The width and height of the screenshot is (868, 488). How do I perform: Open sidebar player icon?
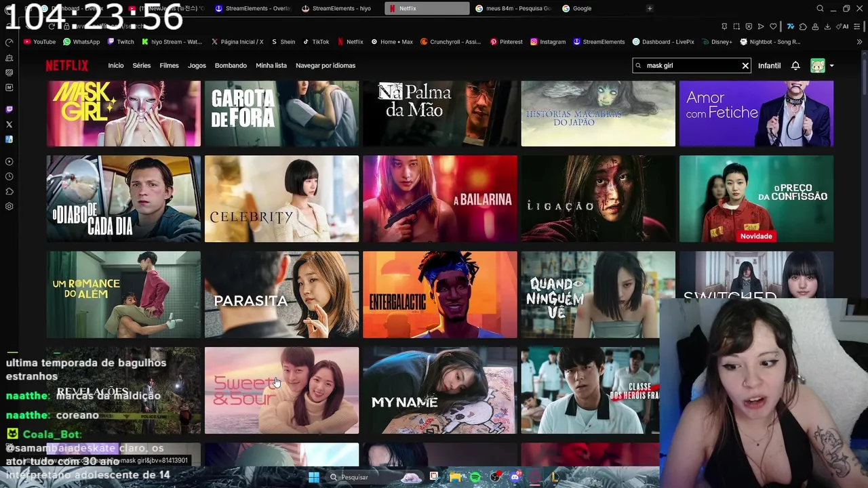coord(9,161)
